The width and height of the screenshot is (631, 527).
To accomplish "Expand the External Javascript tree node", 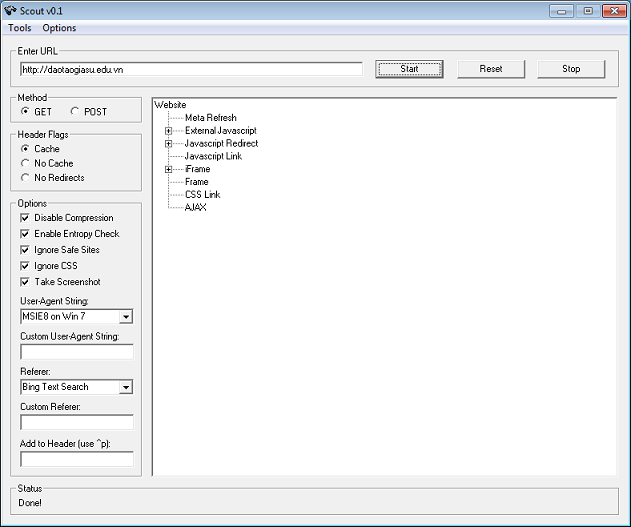I will click(x=169, y=131).
